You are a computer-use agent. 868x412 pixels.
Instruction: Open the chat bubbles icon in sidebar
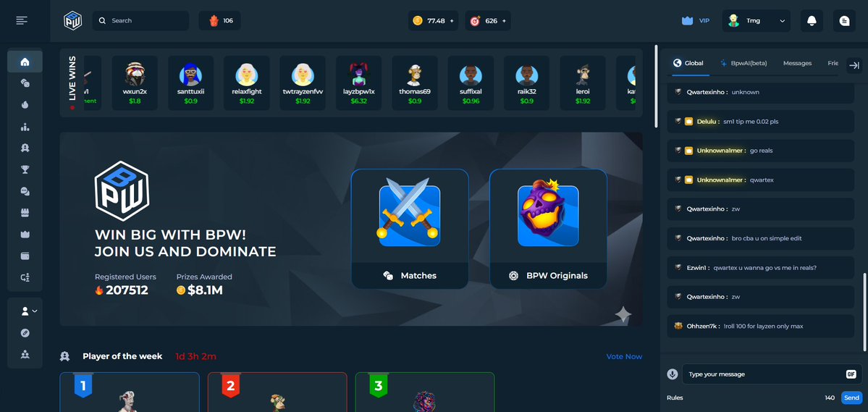pos(25,191)
